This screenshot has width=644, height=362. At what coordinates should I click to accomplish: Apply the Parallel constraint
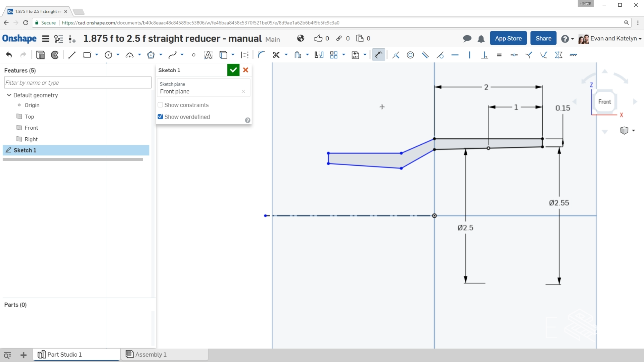pos(425,55)
